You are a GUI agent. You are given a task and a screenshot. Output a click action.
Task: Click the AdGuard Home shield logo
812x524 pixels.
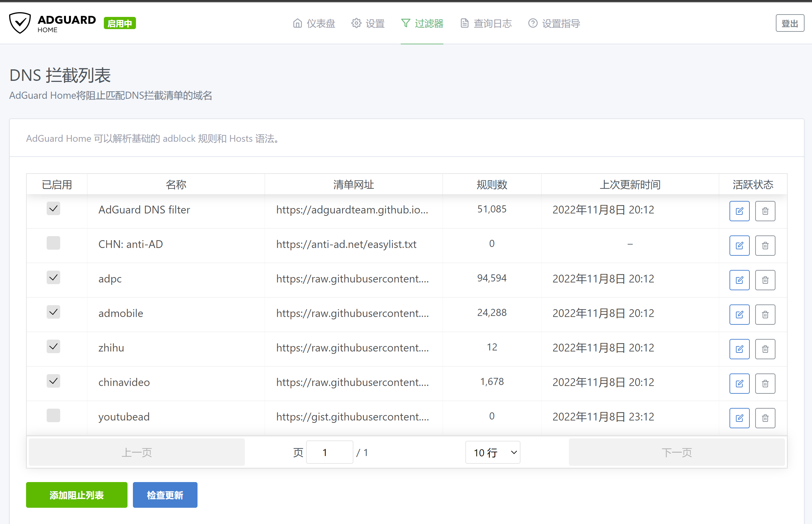[x=20, y=23]
